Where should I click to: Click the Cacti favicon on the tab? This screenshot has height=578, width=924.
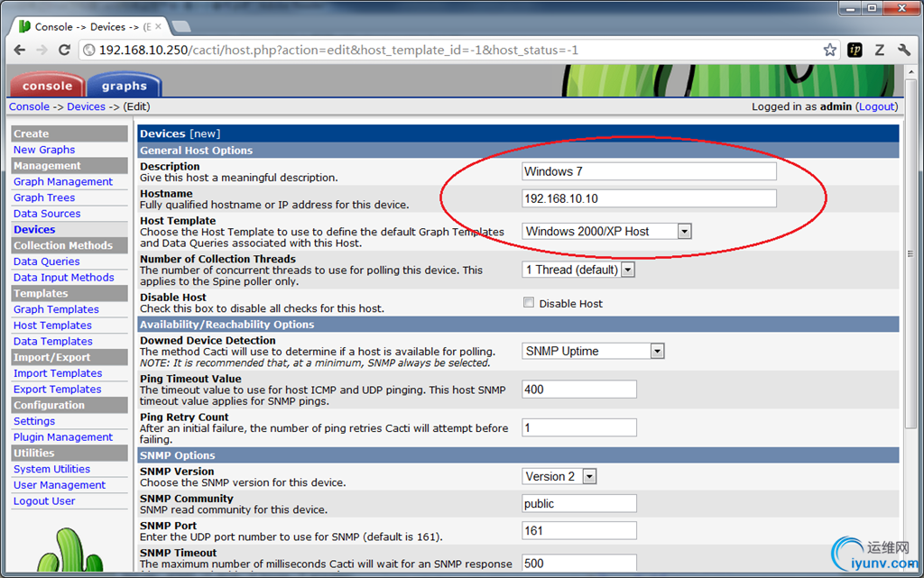(24, 26)
